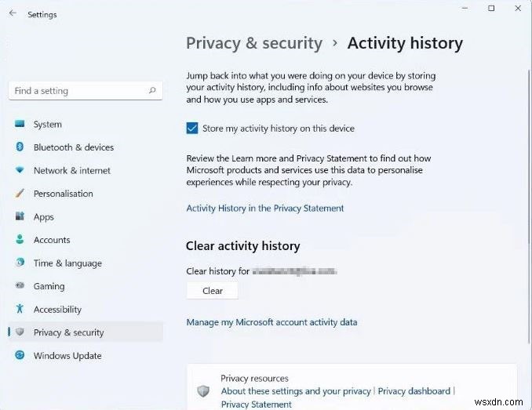Click the Apps icon in the sidebar

(x=20, y=216)
